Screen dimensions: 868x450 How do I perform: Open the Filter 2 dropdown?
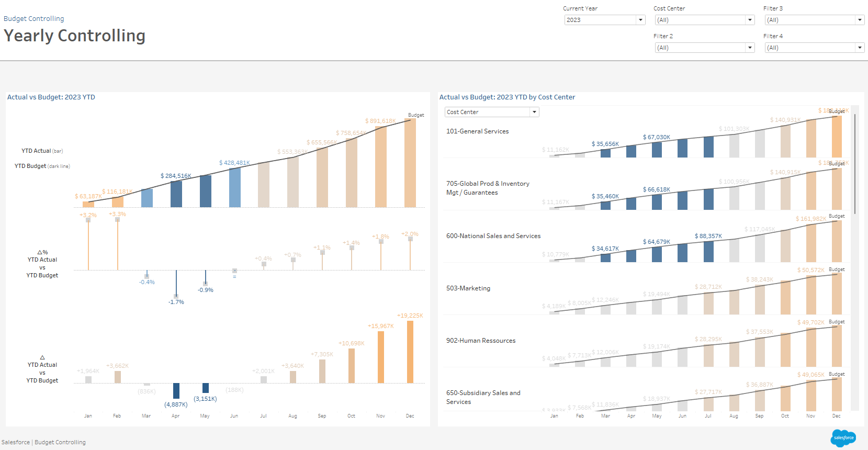click(x=704, y=48)
